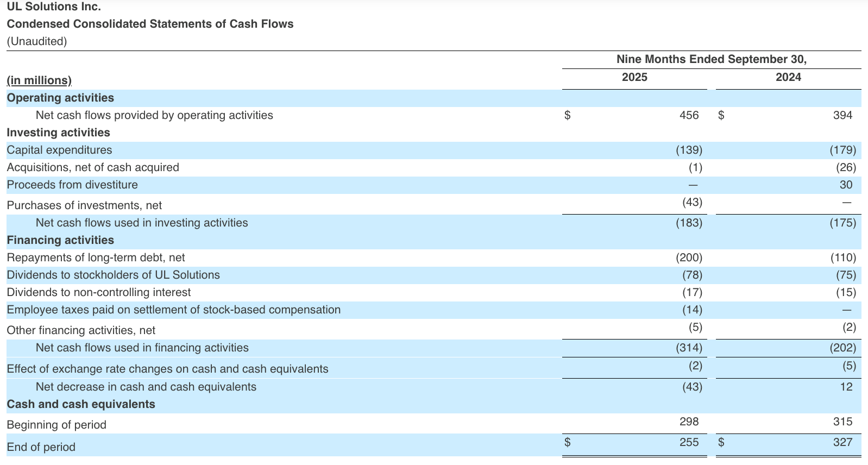Click the 394 operating cash flow value
Viewport: 868px width, 465px height.
tap(843, 115)
